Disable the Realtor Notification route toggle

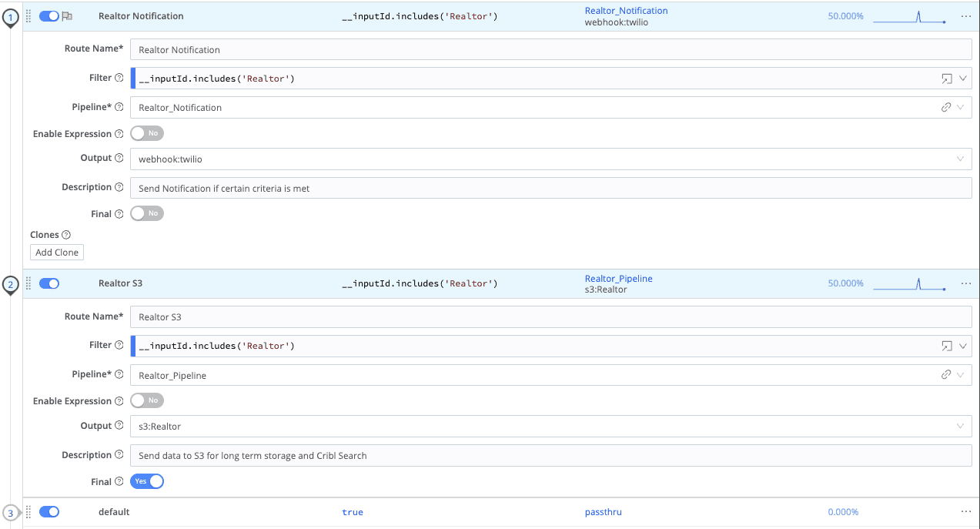coord(49,16)
